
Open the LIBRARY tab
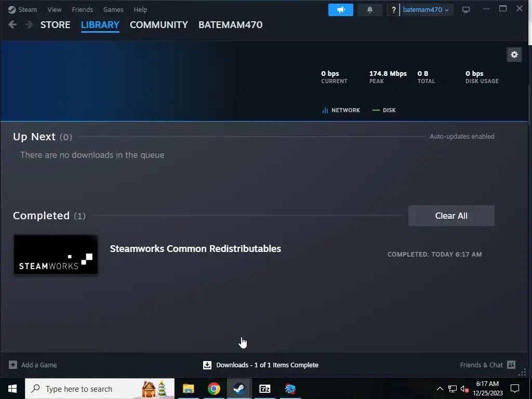[100, 25]
